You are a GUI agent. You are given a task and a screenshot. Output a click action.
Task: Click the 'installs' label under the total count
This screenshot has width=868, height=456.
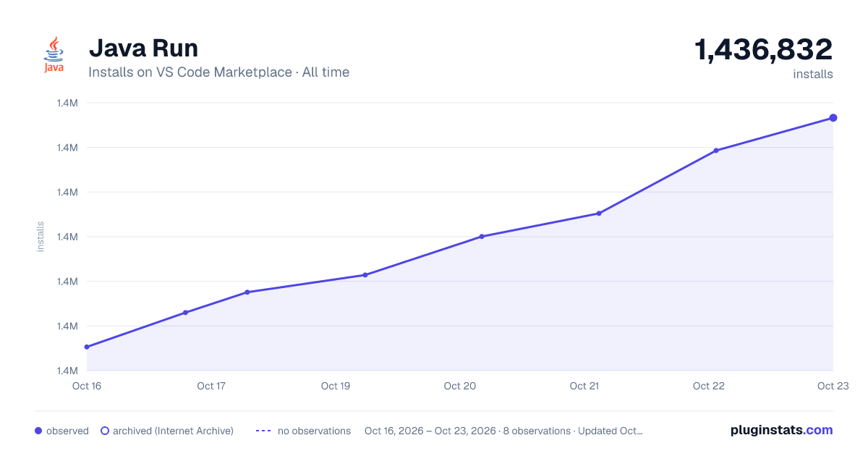tap(813, 74)
